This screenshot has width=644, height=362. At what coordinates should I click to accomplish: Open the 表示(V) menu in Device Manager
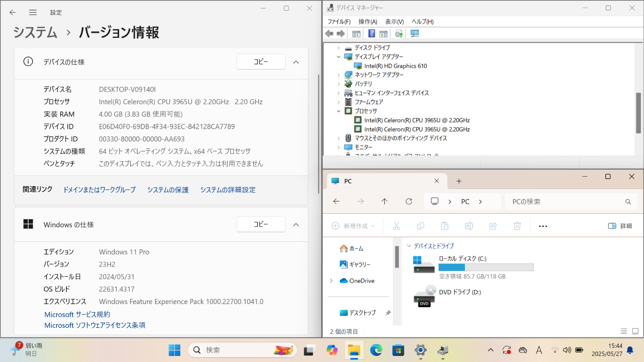[394, 22]
